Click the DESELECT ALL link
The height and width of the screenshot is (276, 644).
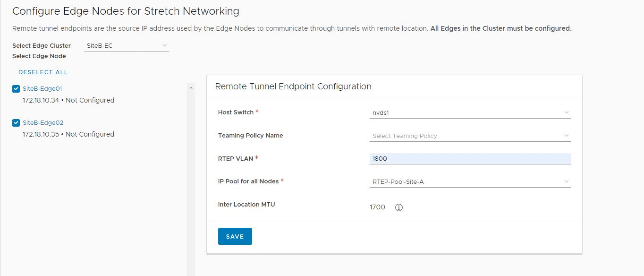pyautogui.click(x=43, y=72)
